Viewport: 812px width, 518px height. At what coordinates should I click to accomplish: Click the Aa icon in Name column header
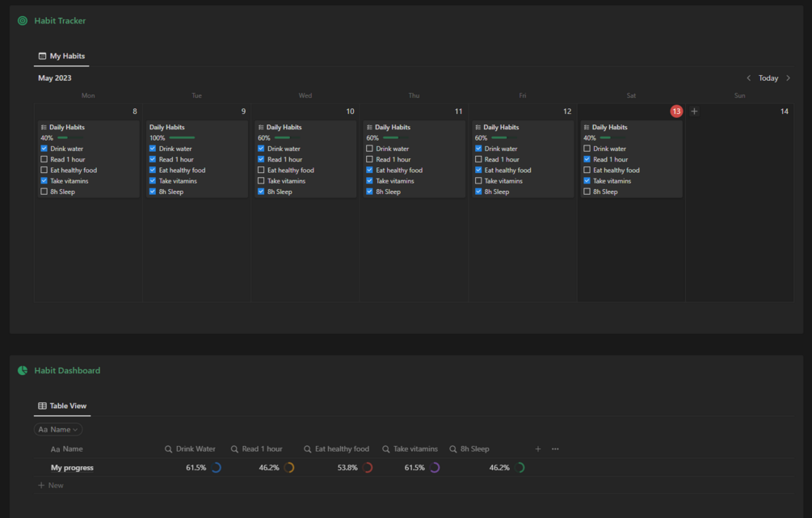point(55,449)
